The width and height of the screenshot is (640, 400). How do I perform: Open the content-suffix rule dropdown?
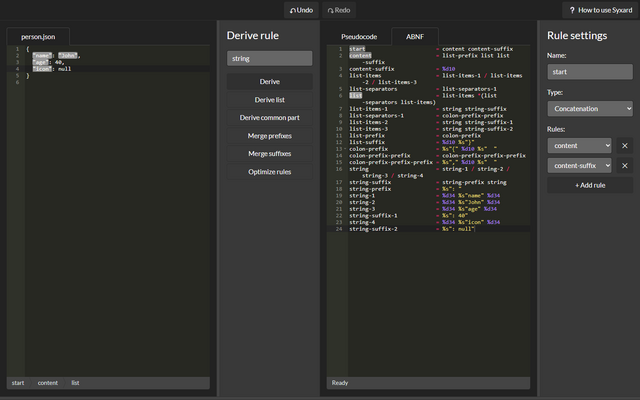[x=579, y=166]
